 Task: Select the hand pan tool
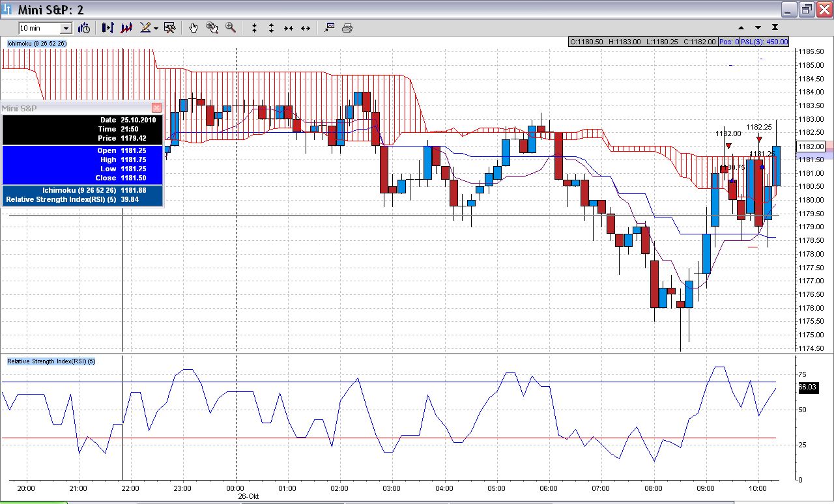[194, 28]
